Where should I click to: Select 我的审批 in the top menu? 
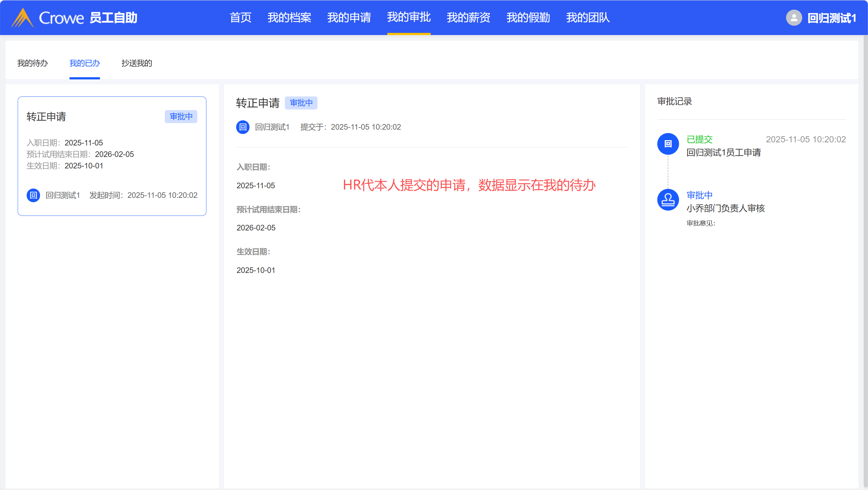408,17
